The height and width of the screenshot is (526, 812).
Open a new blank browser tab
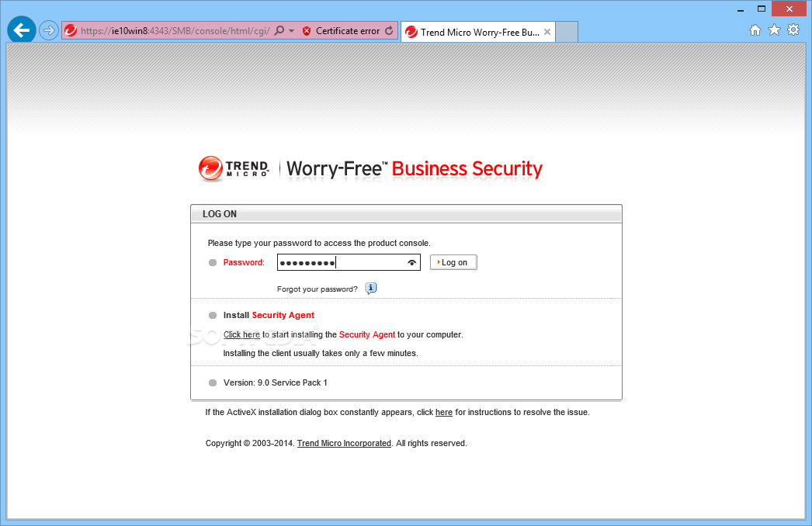(x=567, y=32)
